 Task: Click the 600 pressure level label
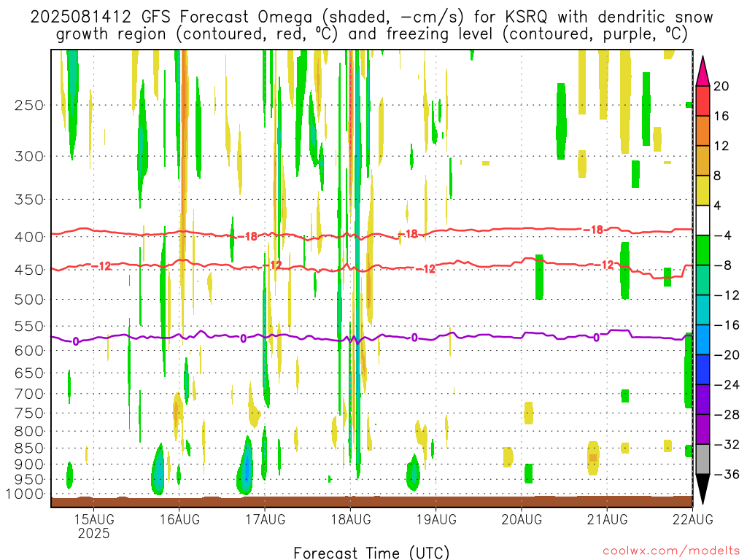29,351
